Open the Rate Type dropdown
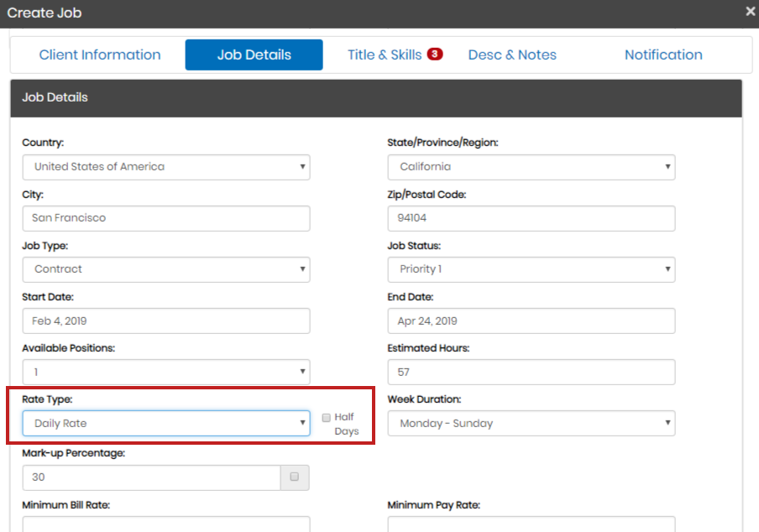 point(165,423)
